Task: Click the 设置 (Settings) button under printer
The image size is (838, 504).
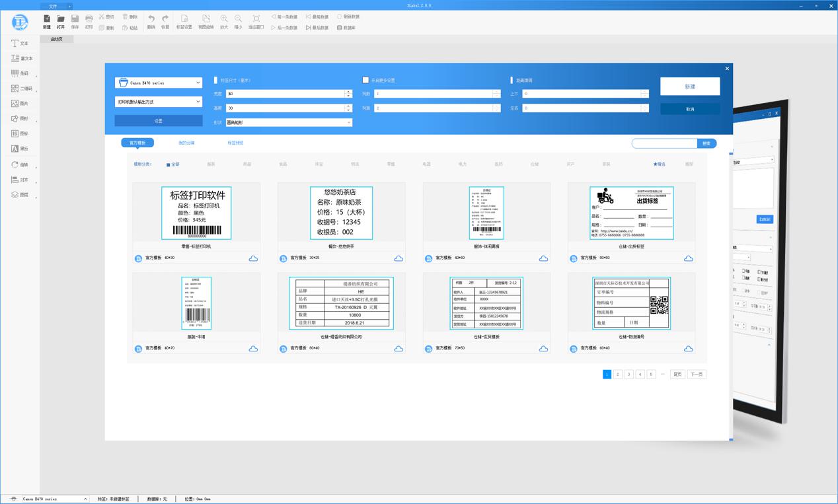Action: point(159,121)
